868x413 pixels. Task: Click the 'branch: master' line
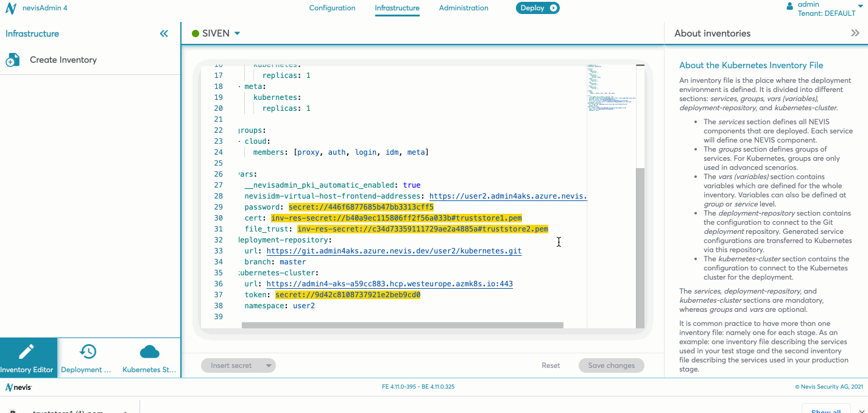tap(275, 262)
